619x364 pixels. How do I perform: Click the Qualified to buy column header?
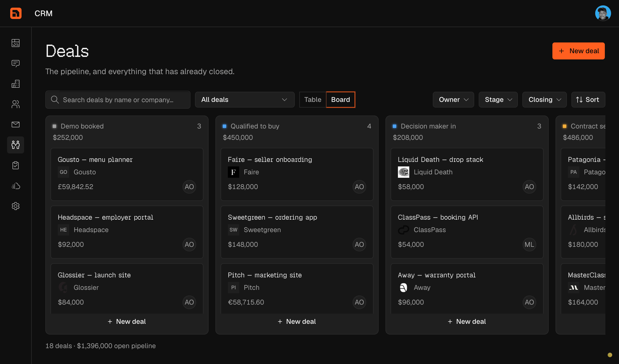255,126
